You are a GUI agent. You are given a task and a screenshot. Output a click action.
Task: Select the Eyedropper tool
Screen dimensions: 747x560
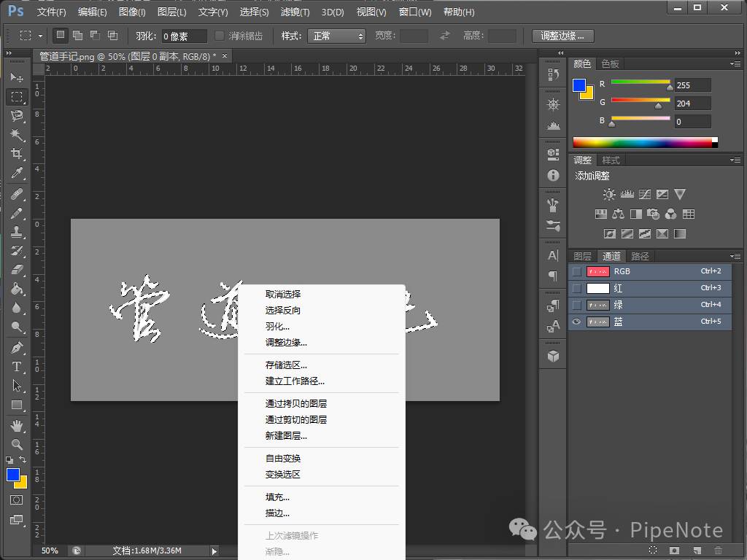pos(17,172)
